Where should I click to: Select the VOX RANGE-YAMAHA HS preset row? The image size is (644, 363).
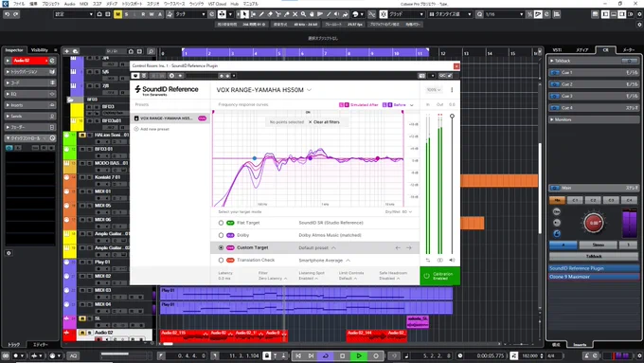170,118
